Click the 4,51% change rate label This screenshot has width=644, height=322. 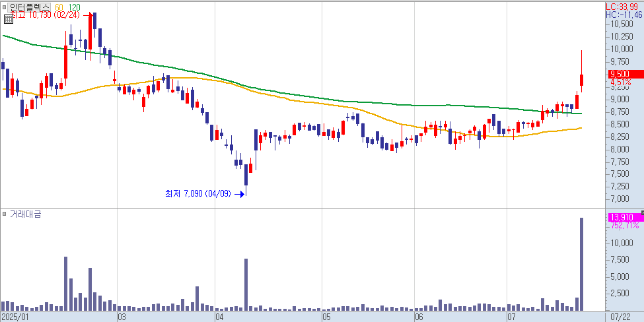[621, 82]
